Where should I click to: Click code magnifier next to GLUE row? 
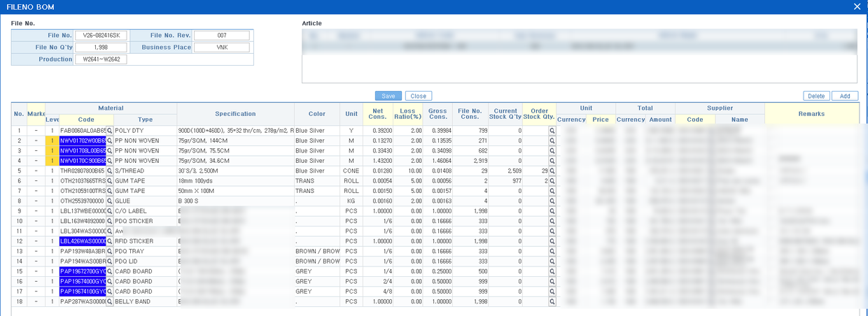(109, 201)
